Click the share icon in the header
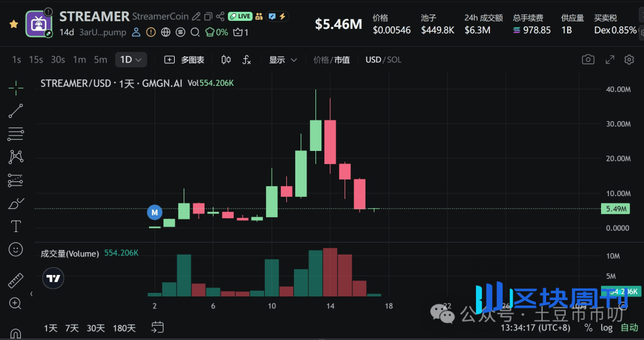 click(220, 17)
